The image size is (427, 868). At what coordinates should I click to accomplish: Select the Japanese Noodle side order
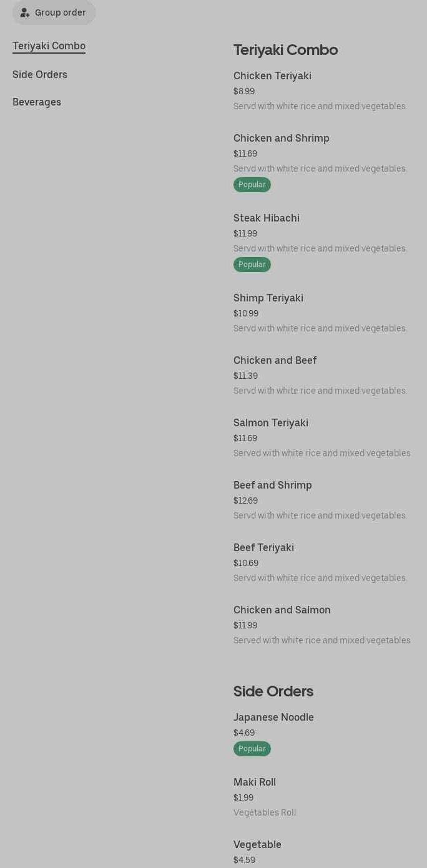[x=273, y=718]
